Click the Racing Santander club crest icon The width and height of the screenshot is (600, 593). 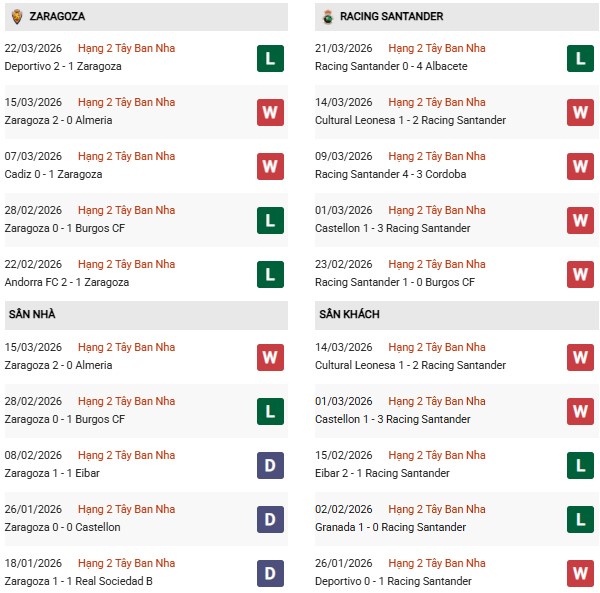pyautogui.click(x=327, y=17)
